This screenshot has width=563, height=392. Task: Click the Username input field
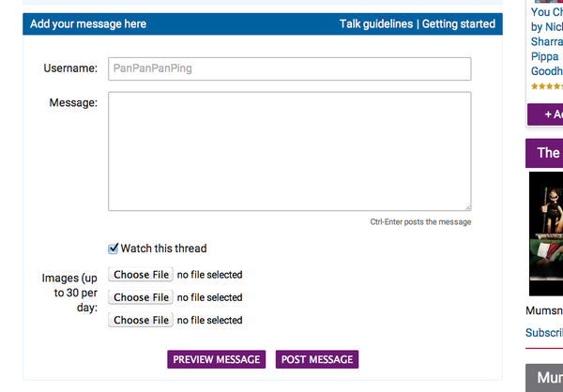pyautogui.click(x=289, y=68)
